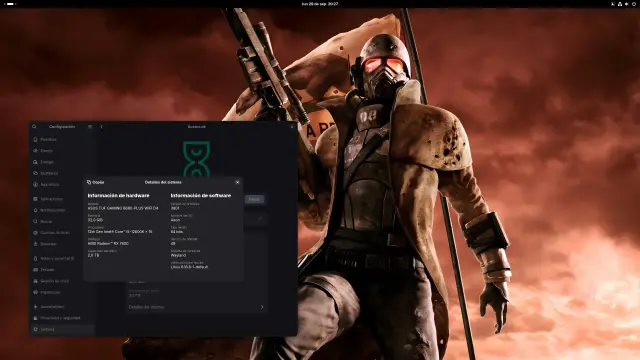The width and height of the screenshot is (640, 360).
Task: Open the Gestión de color panel
Action: 62,281
